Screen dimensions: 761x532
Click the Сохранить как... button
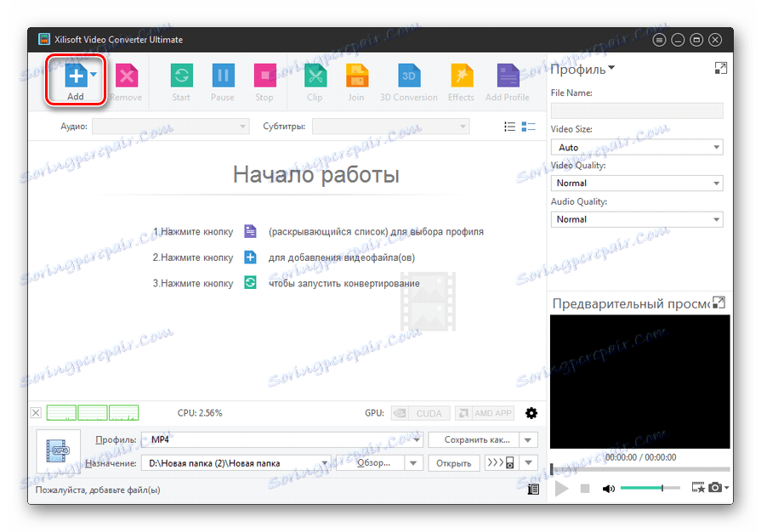474,440
